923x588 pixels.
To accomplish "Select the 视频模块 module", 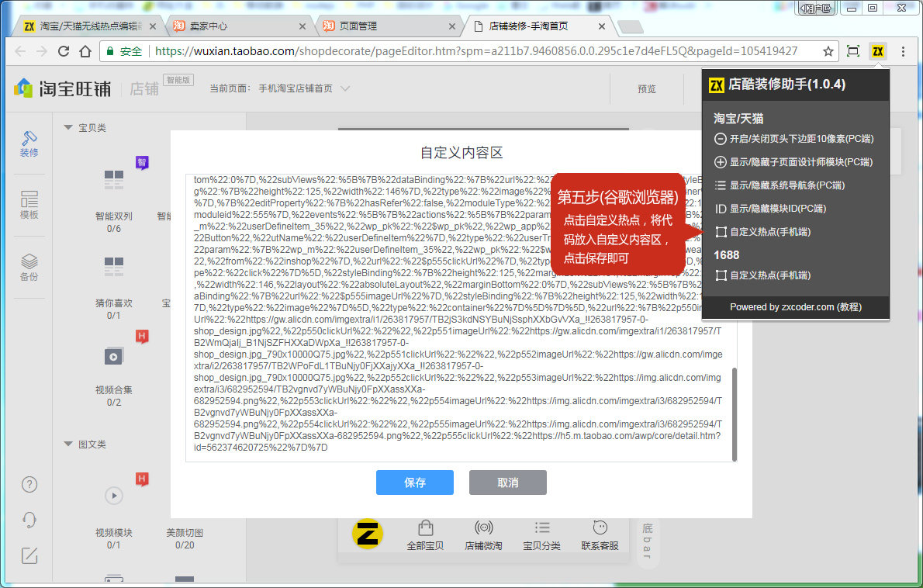I will (x=113, y=518).
